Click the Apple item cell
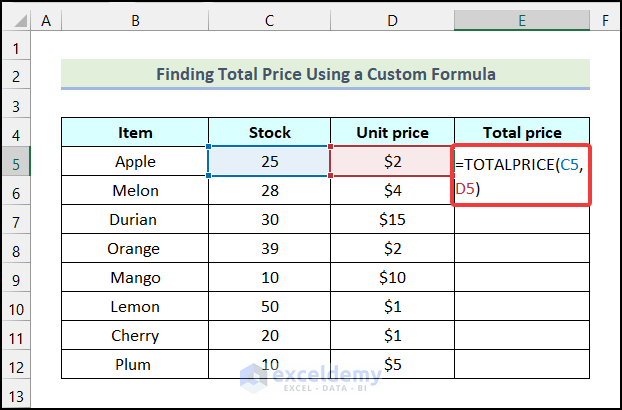This screenshot has width=622, height=410. 135,161
